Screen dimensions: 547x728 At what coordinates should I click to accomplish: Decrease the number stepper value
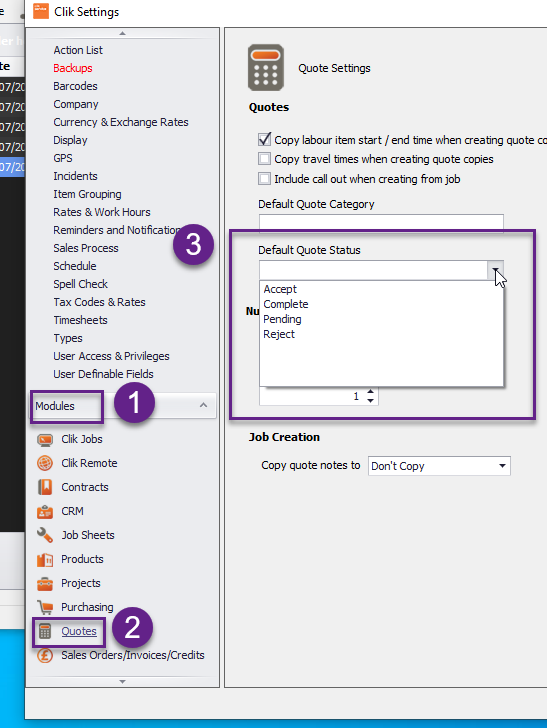[x=371, y=400]
